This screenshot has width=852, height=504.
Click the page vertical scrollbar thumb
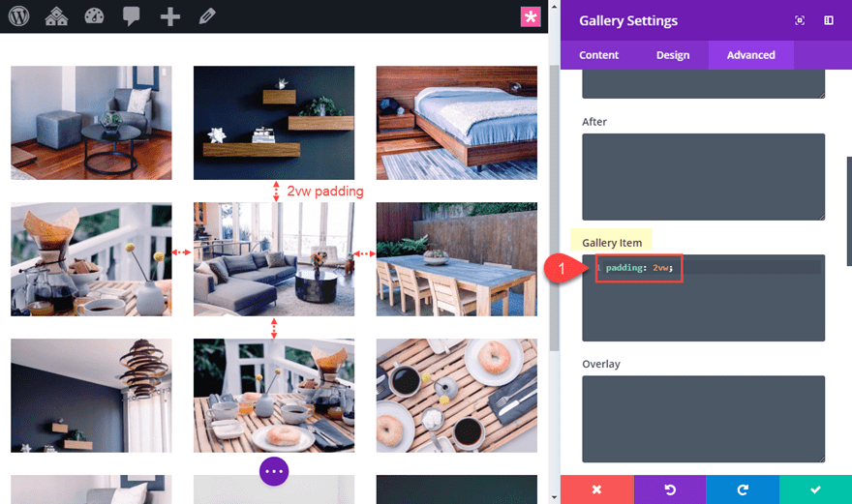[554, 208]
